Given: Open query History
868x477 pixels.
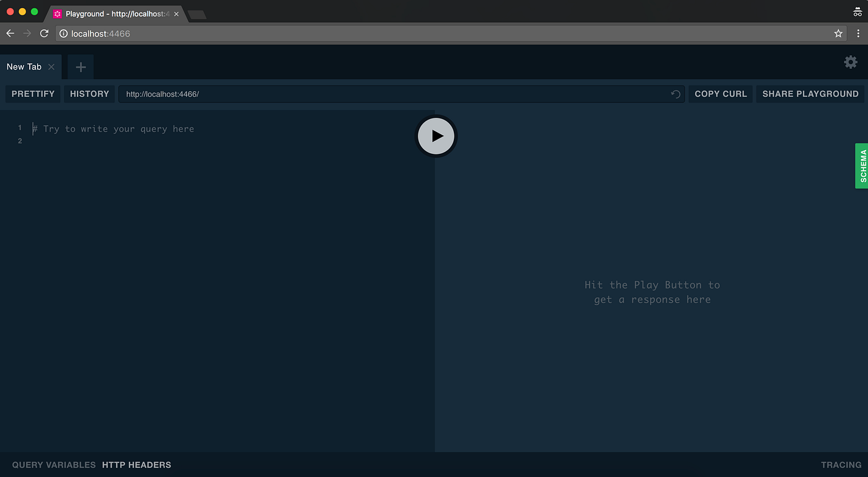Looking at the screenshot, I should pyautogui.click(x=89, y=94).
